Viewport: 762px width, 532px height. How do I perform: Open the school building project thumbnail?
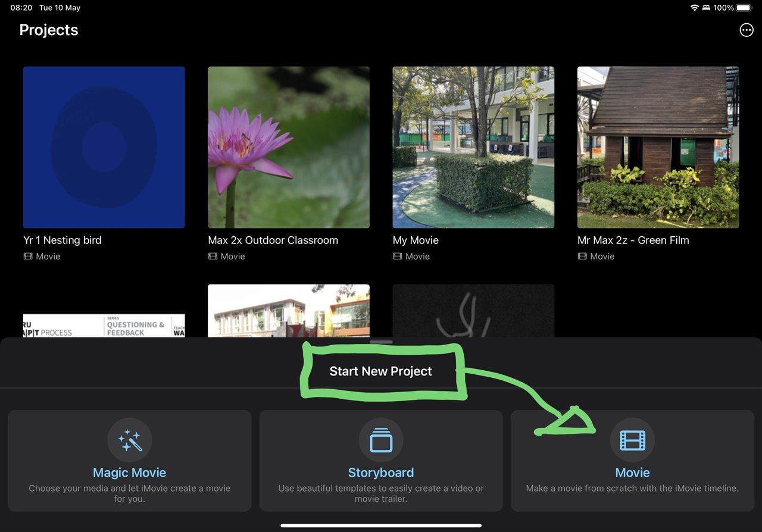(289, 311)
